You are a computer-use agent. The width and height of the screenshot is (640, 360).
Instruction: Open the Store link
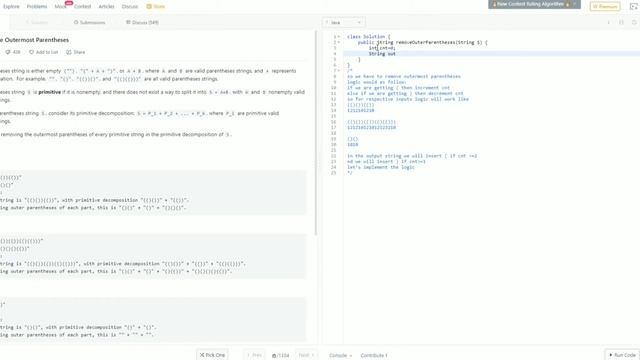(x=156, y=7)
